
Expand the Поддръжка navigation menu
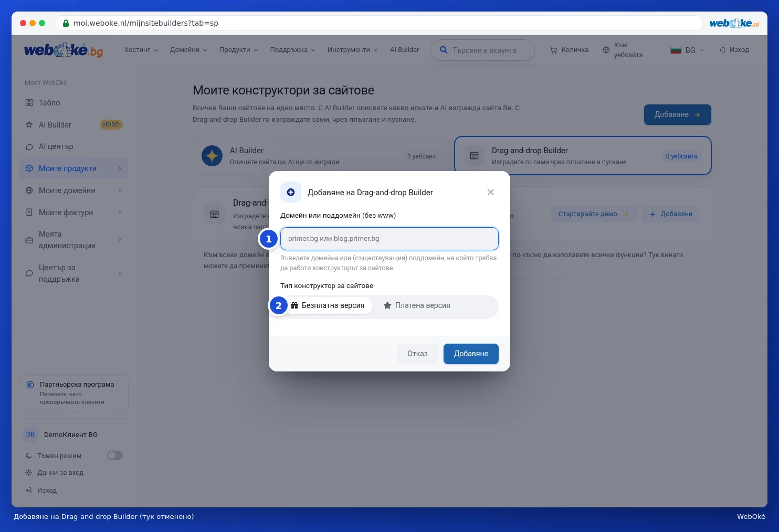[292, 50]
